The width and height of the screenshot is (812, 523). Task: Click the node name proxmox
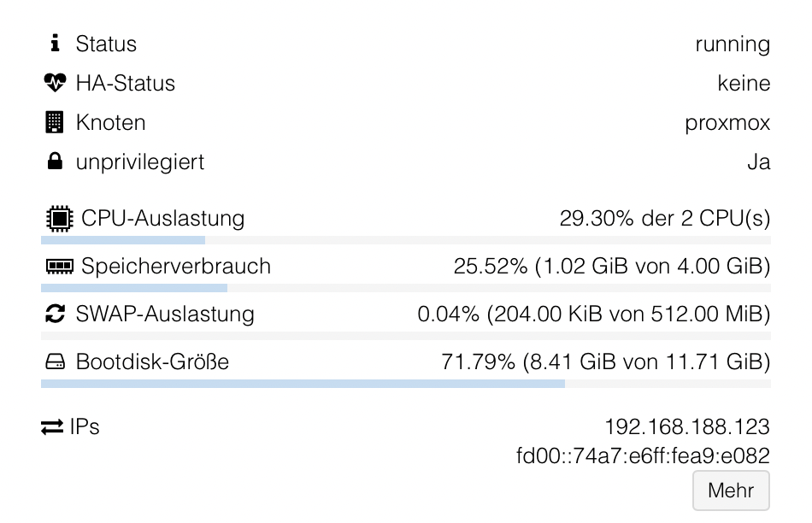727,123
